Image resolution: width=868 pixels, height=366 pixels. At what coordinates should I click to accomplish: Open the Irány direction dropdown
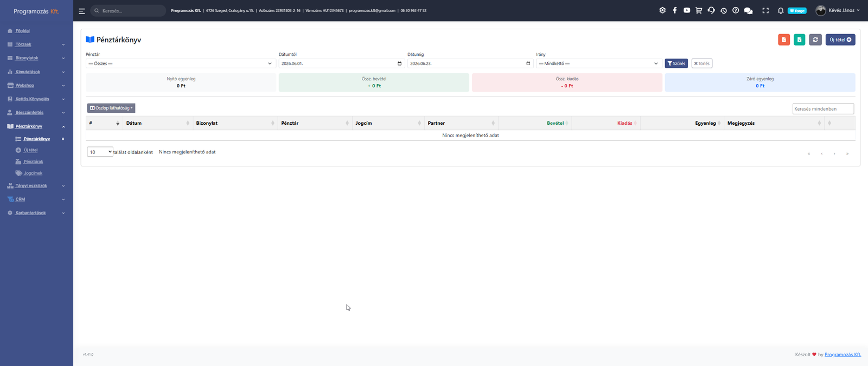click(x=599, y=63)
